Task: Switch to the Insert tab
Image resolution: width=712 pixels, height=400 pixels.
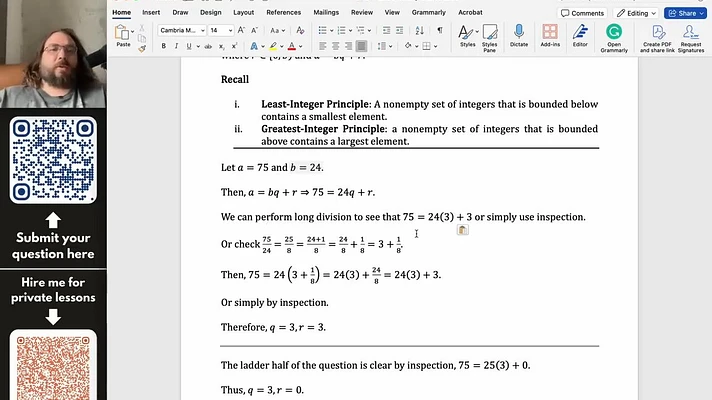Action: tap(151, 12)
